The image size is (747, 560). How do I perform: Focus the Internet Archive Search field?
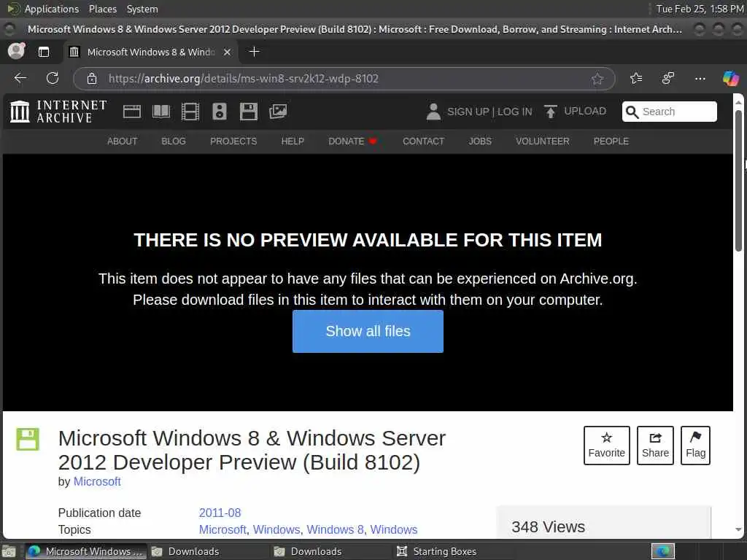pos(670,112)
